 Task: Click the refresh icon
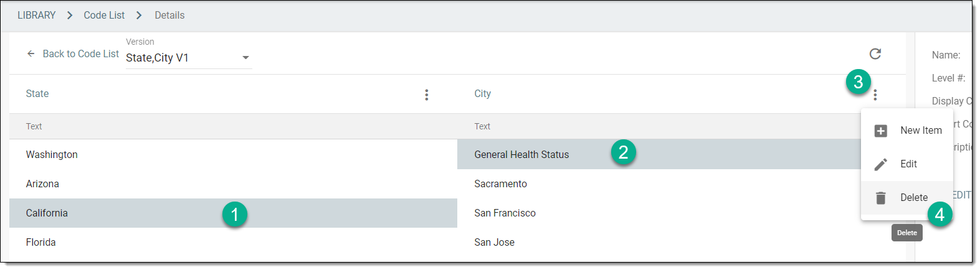[875, 54]
